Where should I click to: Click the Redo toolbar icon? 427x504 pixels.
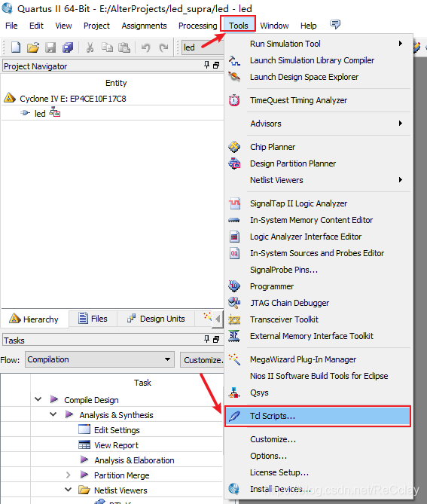(x=164, y=47)
